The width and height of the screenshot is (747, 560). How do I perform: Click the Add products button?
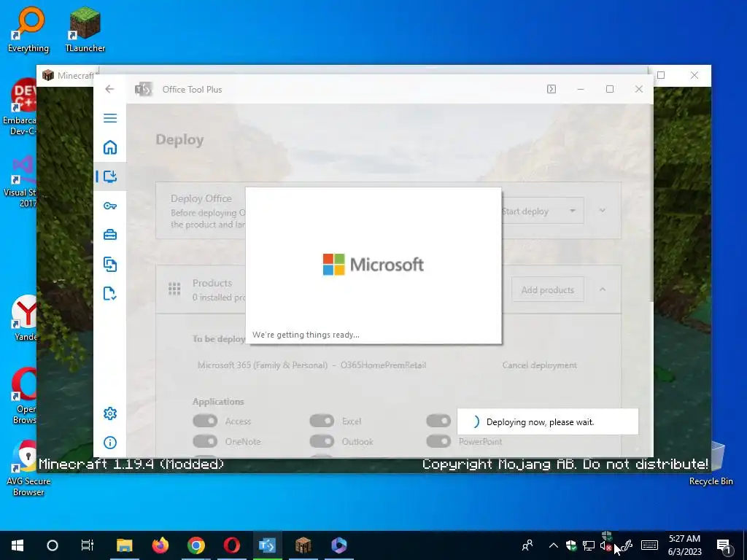547,289
